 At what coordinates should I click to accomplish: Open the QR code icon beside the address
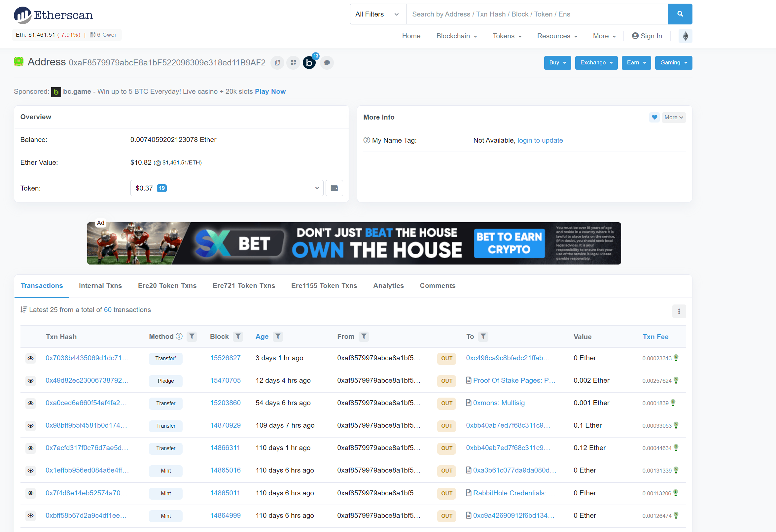[x=293, y=62]
